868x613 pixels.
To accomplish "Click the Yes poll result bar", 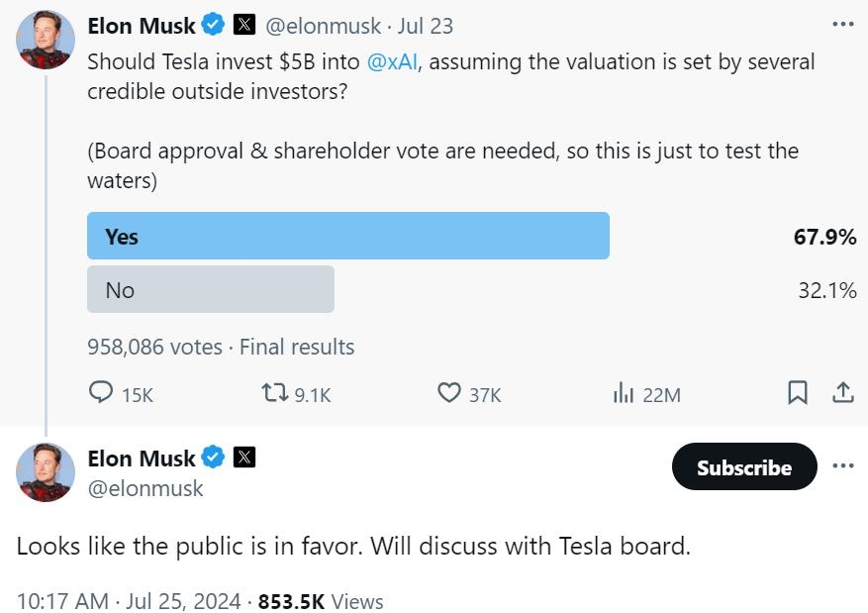I will pyautogui.click(x=348, y=236).
